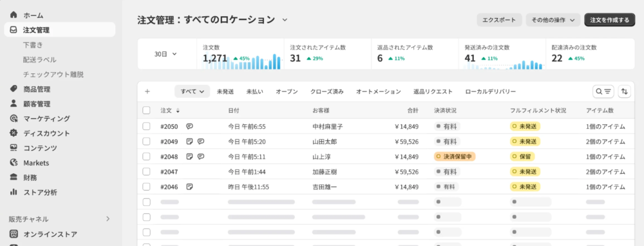The width and height of the screenshot is (644, 246).
Task: Expand the すべてのロケーション title chevron
Action: (x=285, y=20)
